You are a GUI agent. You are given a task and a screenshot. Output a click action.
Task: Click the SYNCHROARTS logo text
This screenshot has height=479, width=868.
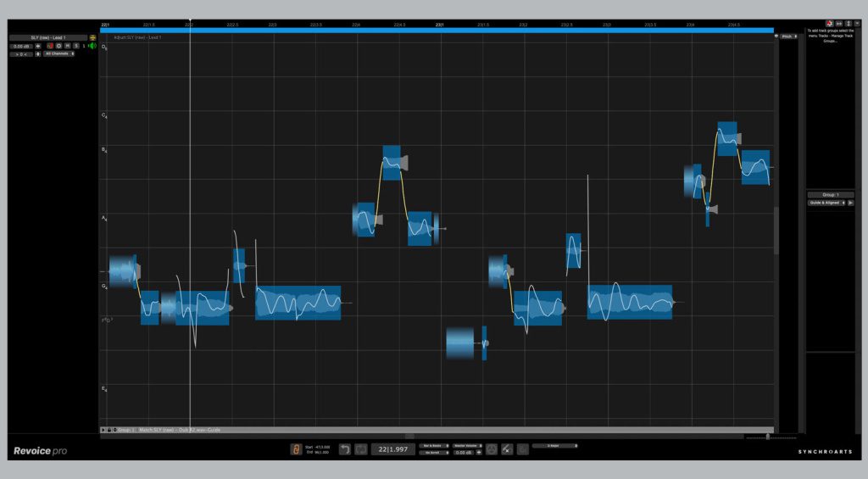[825, 452]
